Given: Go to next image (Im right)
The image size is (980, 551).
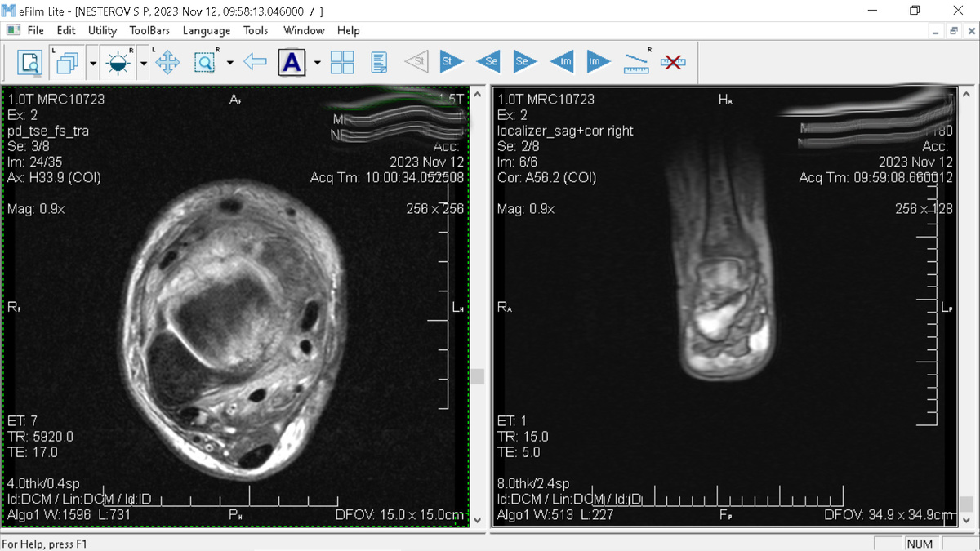Looking at the screenshot, I should click(598, 61).
